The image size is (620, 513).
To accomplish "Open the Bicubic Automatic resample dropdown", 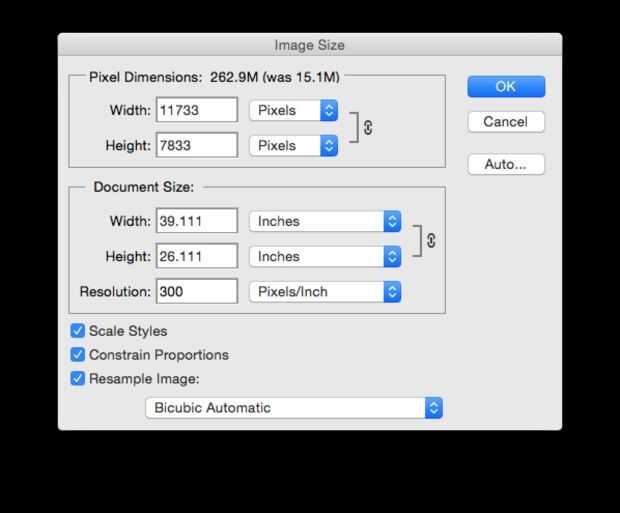I will (x=294, y=408).
